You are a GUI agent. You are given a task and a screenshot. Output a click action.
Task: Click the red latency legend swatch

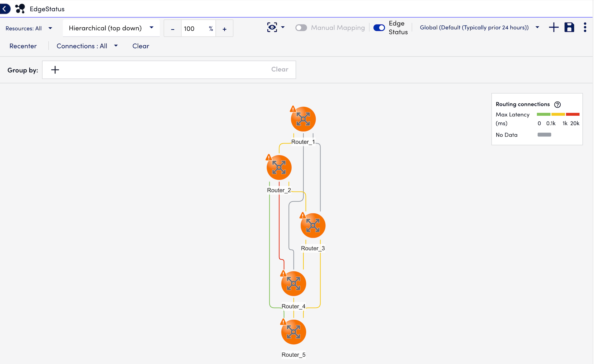pyautogui.click(x=572, y=114)
